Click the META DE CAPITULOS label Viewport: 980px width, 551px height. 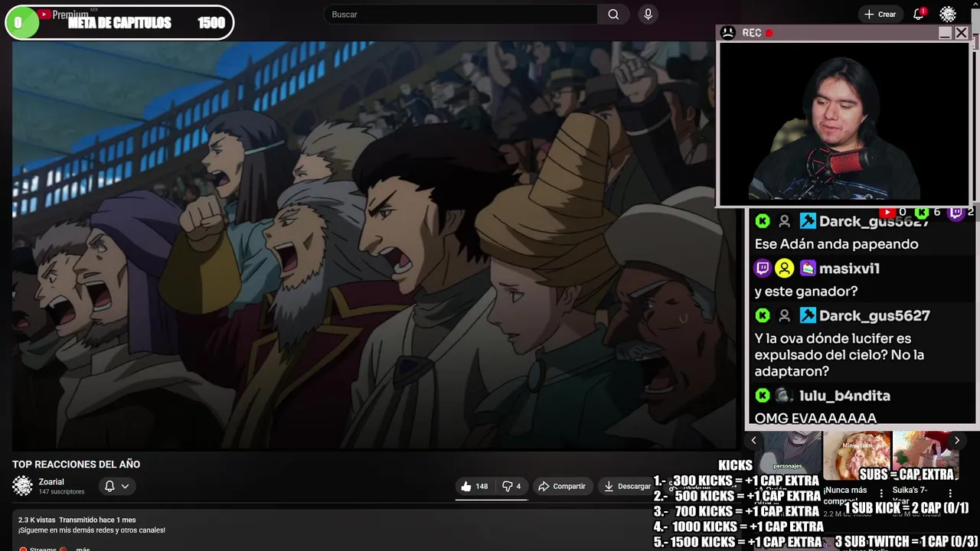coord(120,23)
